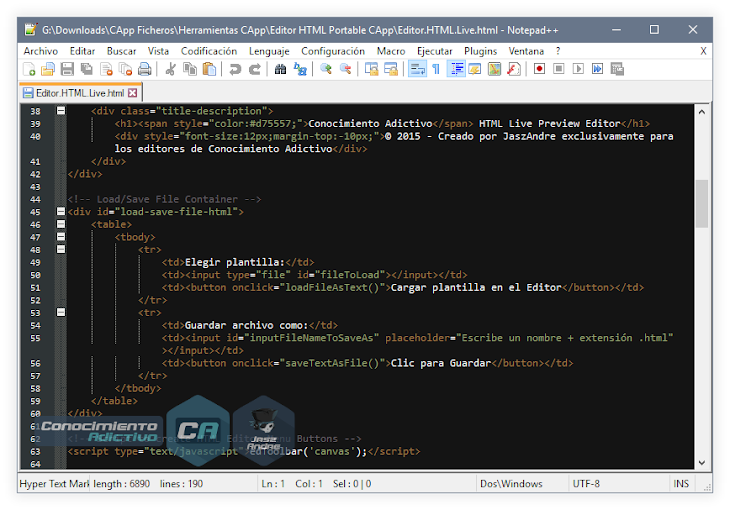Open the ? help menu

click(x=558, y=51)
